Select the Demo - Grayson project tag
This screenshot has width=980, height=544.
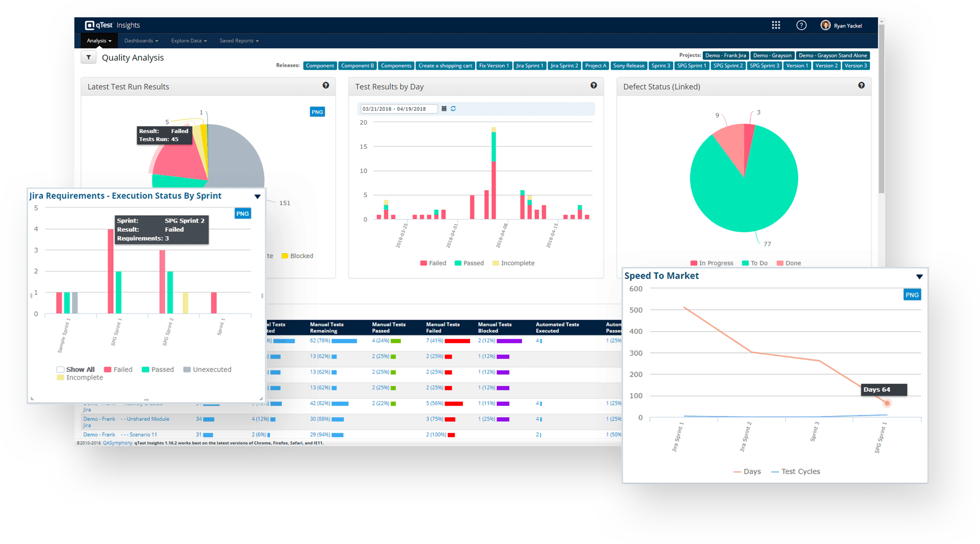772,56
